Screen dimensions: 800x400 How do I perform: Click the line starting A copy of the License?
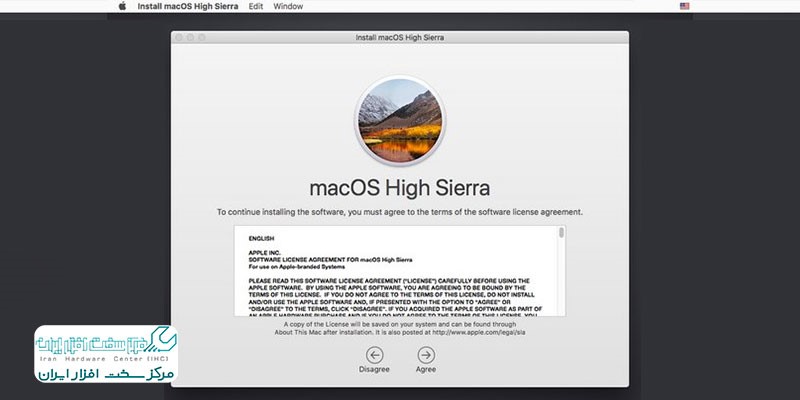click(x=399, y=324)
